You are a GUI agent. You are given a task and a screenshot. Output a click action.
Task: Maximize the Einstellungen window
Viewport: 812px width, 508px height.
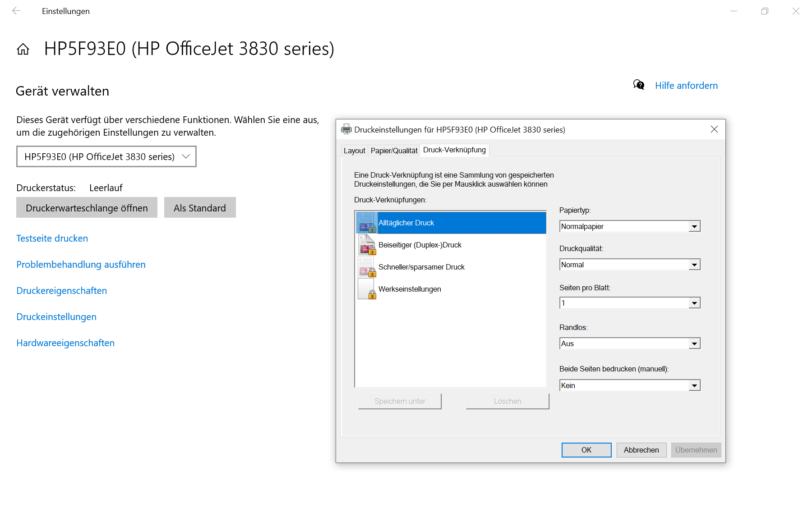(x=765, y=11)
